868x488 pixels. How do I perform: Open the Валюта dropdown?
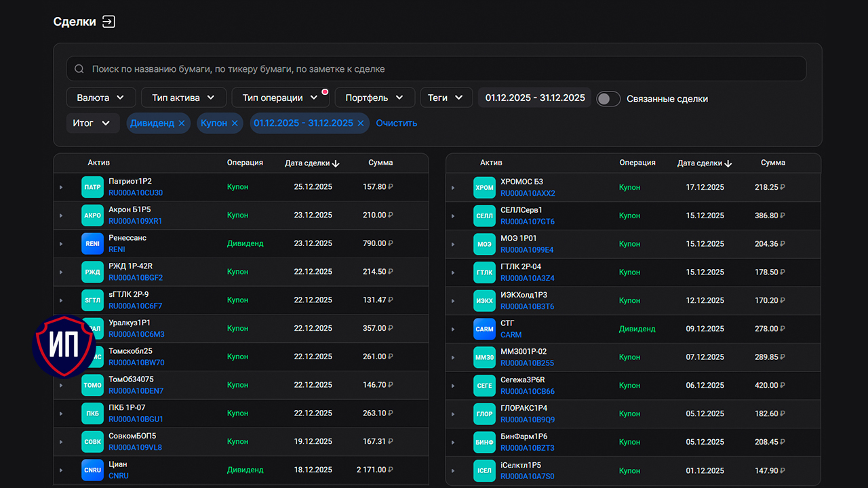[100, 98]
